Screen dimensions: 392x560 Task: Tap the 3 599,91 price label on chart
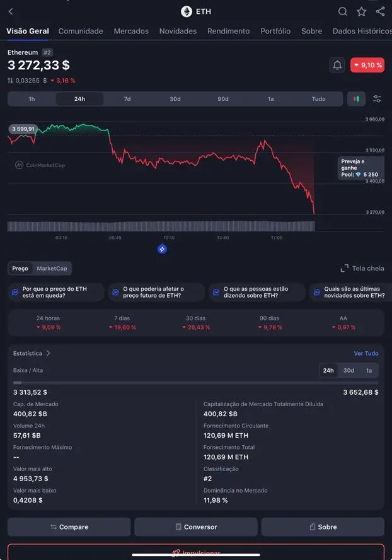(x=23, y=129)
